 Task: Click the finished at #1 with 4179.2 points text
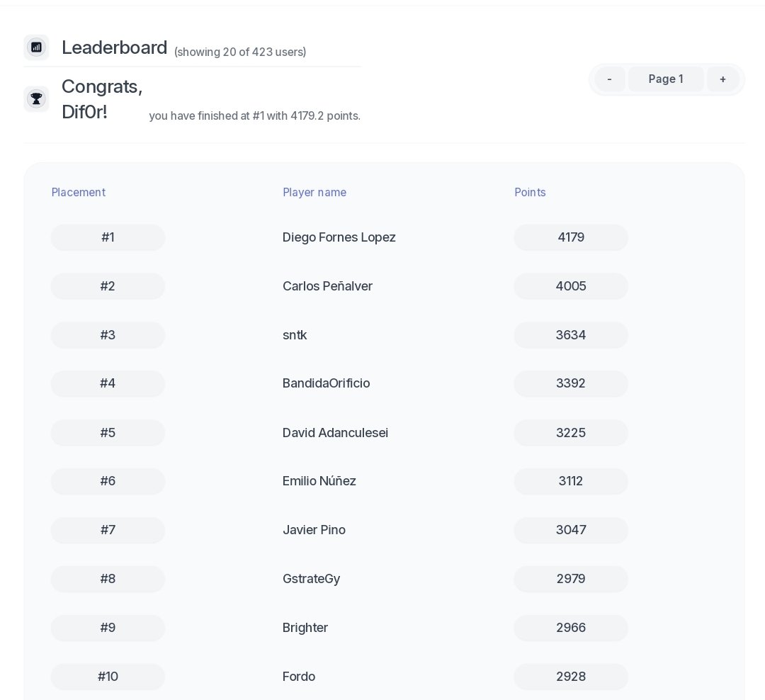tap(255, 115)
